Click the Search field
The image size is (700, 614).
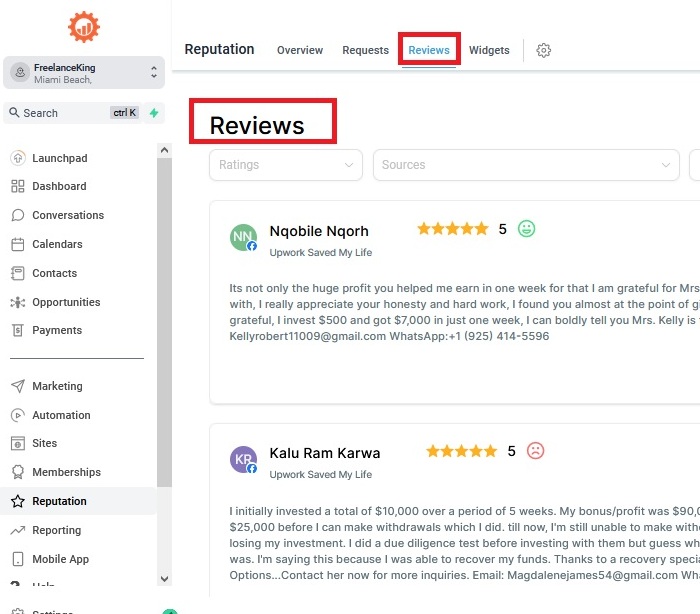click(x=73, y=113)
